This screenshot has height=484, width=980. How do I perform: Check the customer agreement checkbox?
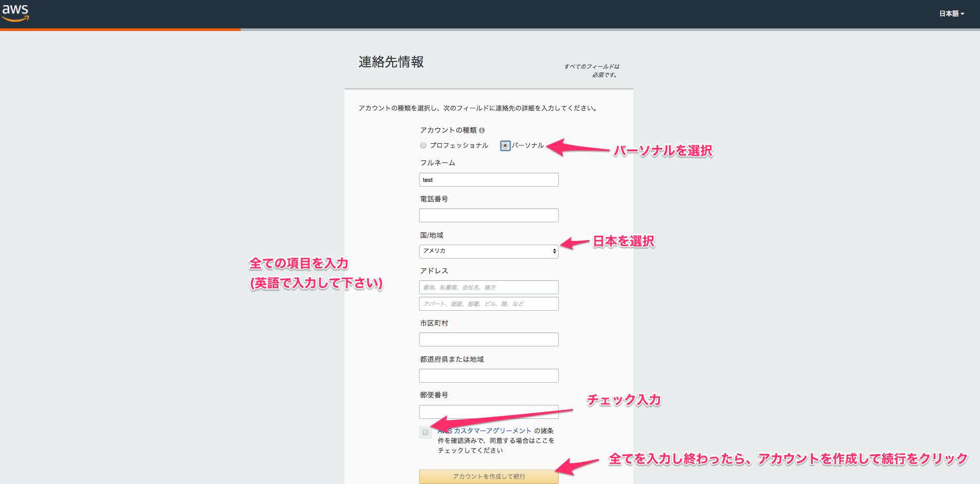(425, 432)
